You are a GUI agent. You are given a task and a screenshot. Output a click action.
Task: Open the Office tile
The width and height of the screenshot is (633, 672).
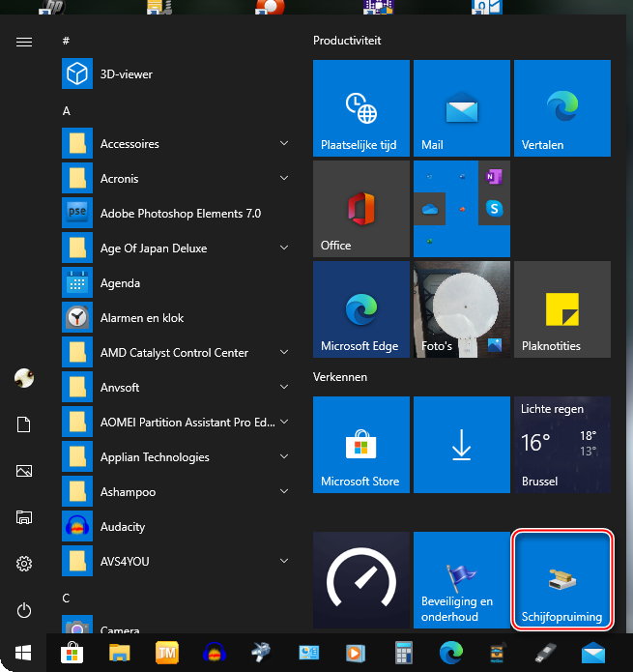click(360, 208)
